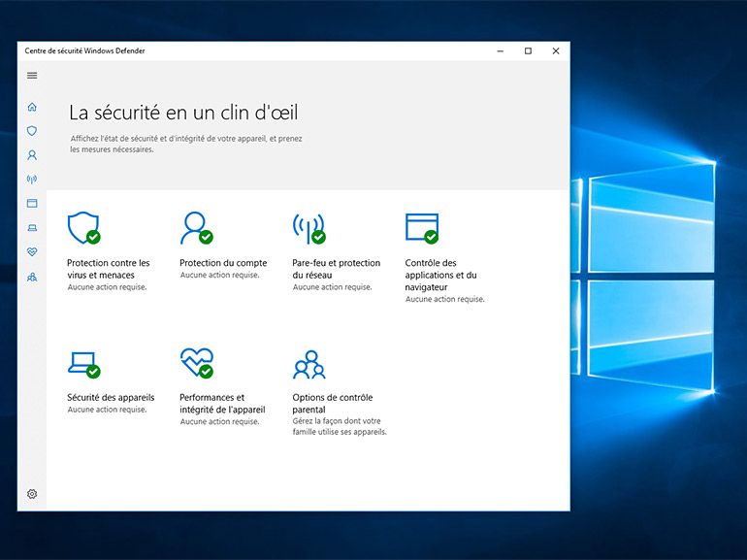Open account protection from the sidebar

tap(32, 155)
